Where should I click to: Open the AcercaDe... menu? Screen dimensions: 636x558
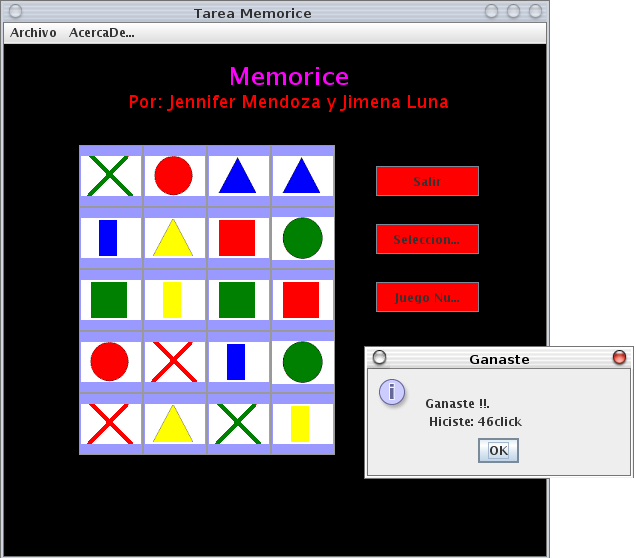tap(101, 32)
